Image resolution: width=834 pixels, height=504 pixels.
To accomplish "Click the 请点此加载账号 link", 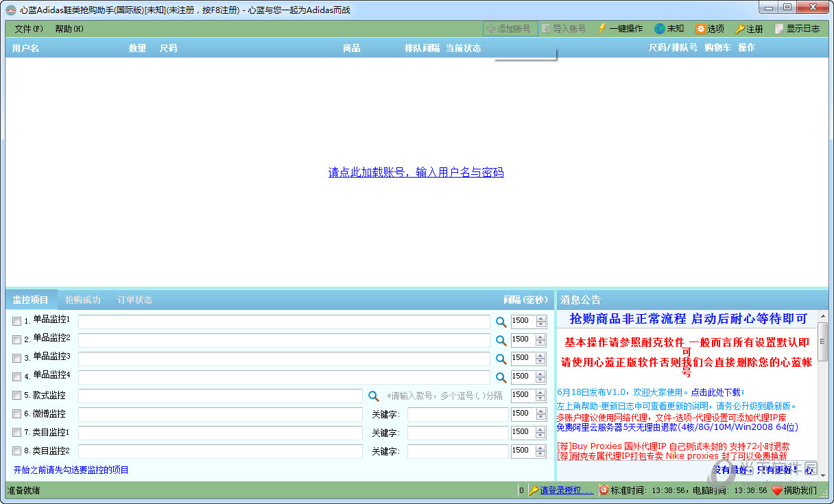I will (x=416, y=172).
